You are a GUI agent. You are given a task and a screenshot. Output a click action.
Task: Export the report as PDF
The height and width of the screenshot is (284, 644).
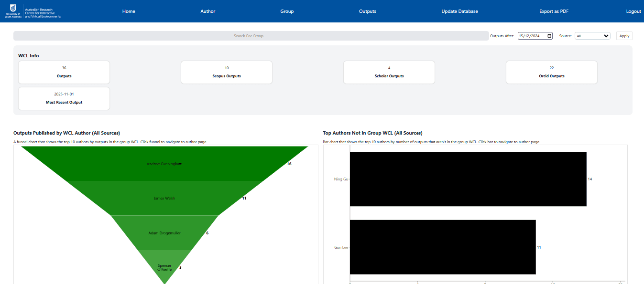[x=554, y=11]
